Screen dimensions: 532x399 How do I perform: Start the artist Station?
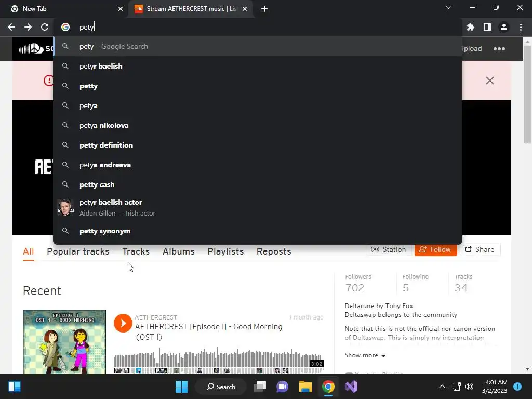[389, 250]
